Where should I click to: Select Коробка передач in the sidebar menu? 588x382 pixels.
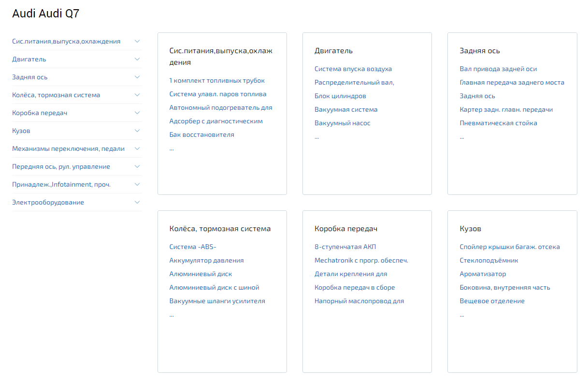coord(40,113)
